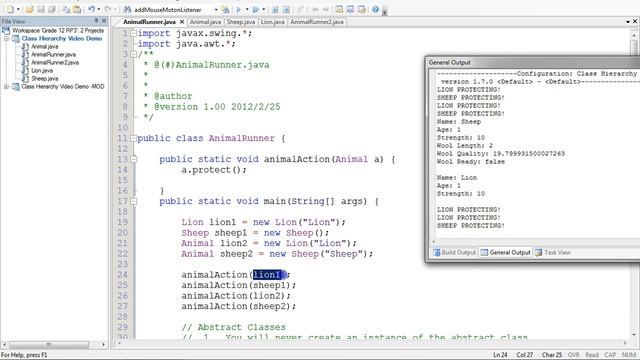Collapse the main method fold on line 17
The height and width of the screenshot is (360, 640).
(x=133, y=201)
